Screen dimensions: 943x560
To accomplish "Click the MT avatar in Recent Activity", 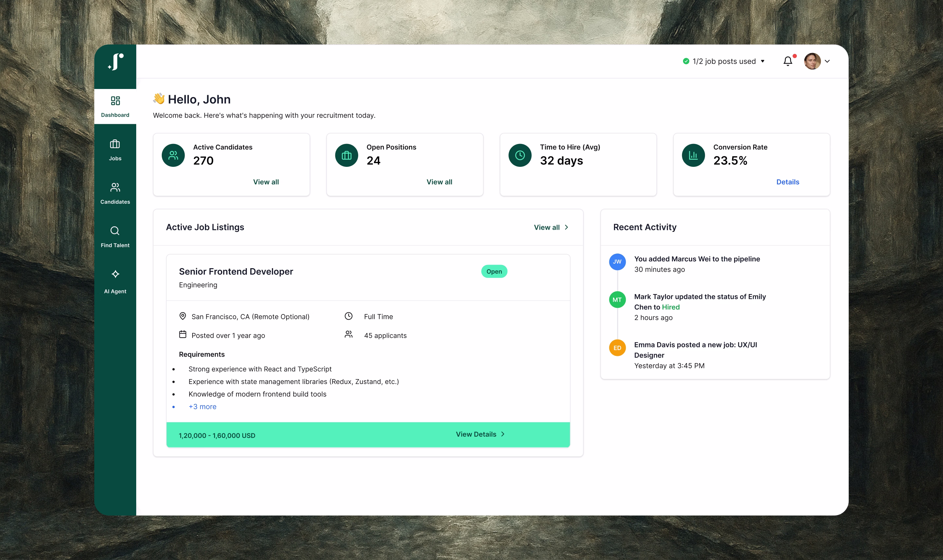I will [x=617, y=300].
